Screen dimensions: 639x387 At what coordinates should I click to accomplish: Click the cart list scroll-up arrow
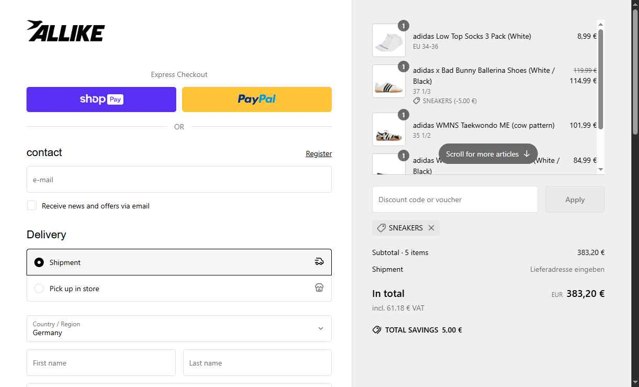click(x=601, y=25)
